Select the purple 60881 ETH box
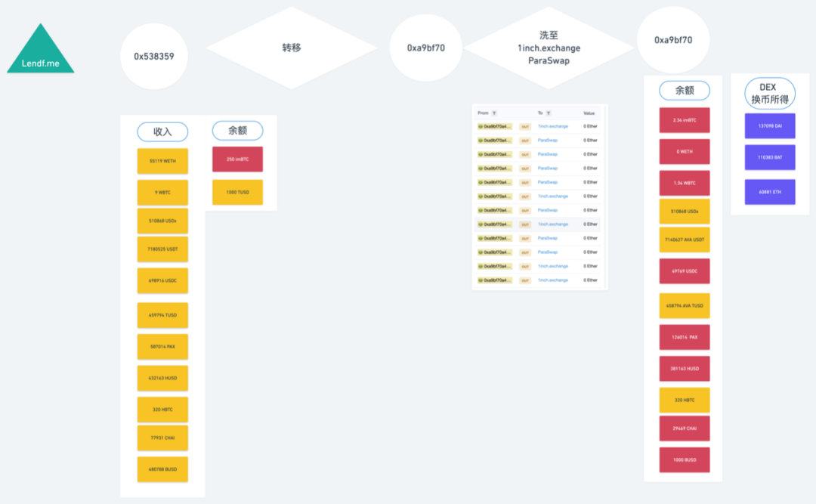 click(x=770, y=192)
